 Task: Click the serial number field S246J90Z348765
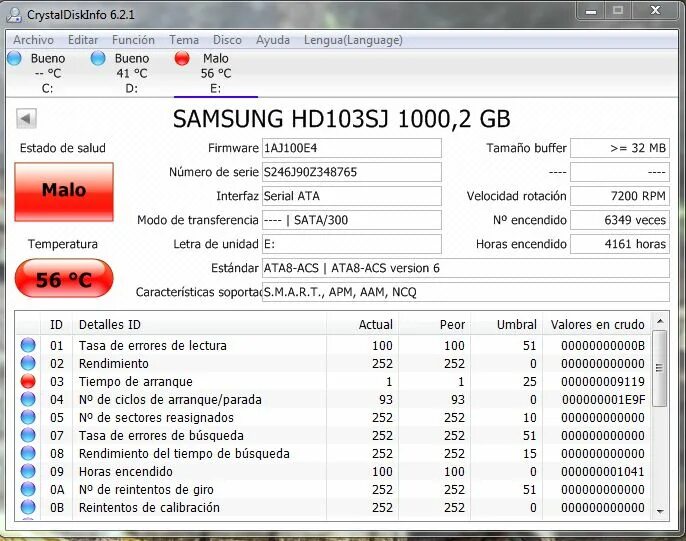pyautogui.click(x=352, y=172)
